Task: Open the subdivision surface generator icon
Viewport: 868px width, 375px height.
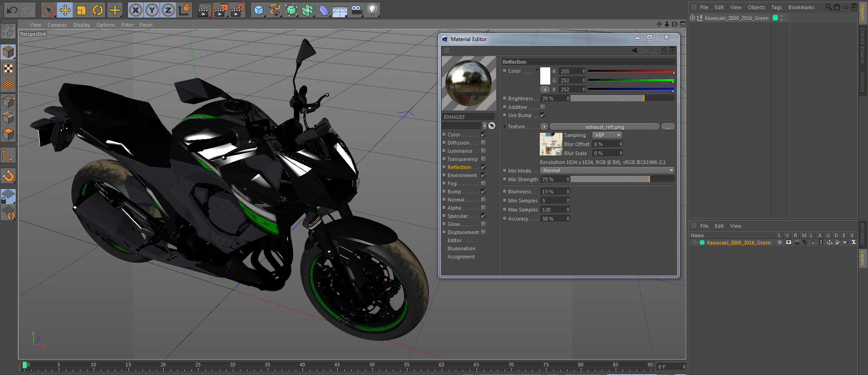Action: 291,9
